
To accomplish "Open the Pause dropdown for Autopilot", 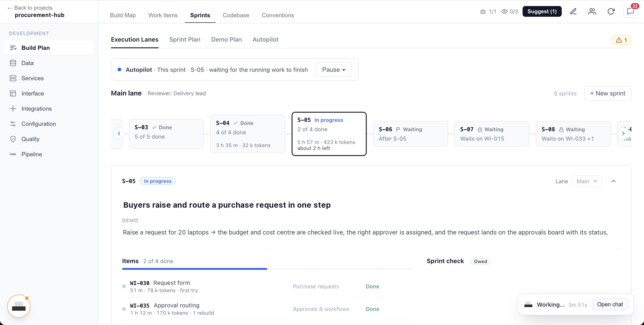I will point(334,70).
